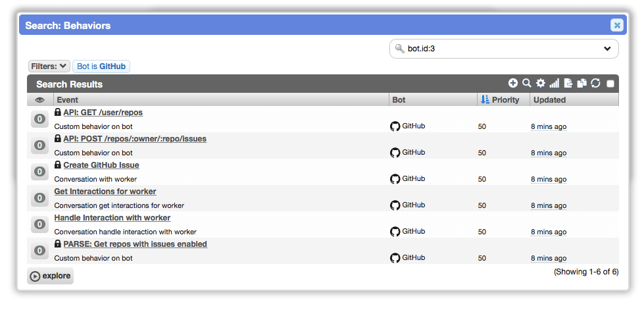Viewport: 644px width, 312px height.
Task: Expand the Filters dropdown
Action: (x=49, y=66)
